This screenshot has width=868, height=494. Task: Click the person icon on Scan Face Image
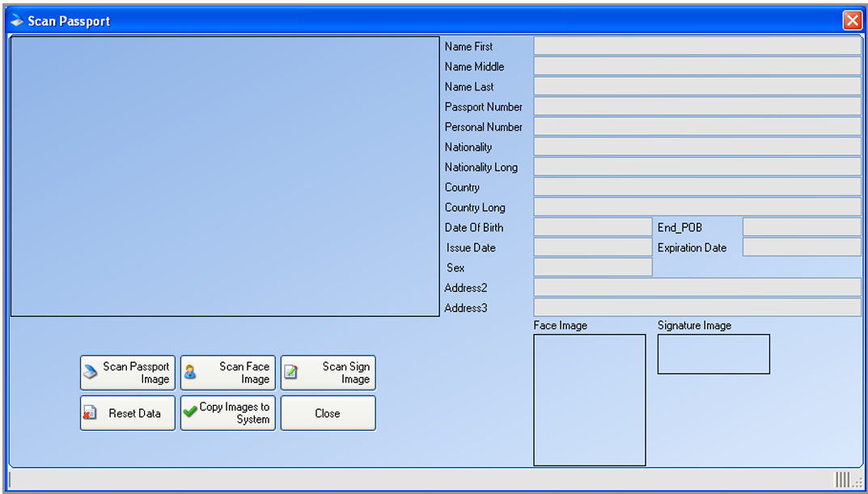click(x=190, y=373)
